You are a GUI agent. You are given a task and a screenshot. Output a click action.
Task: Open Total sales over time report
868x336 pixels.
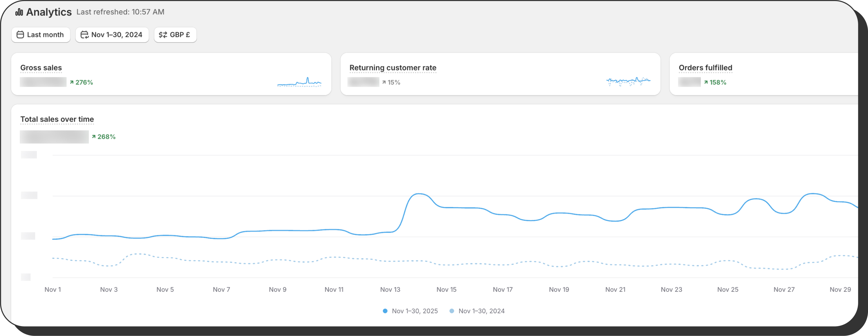57,119
